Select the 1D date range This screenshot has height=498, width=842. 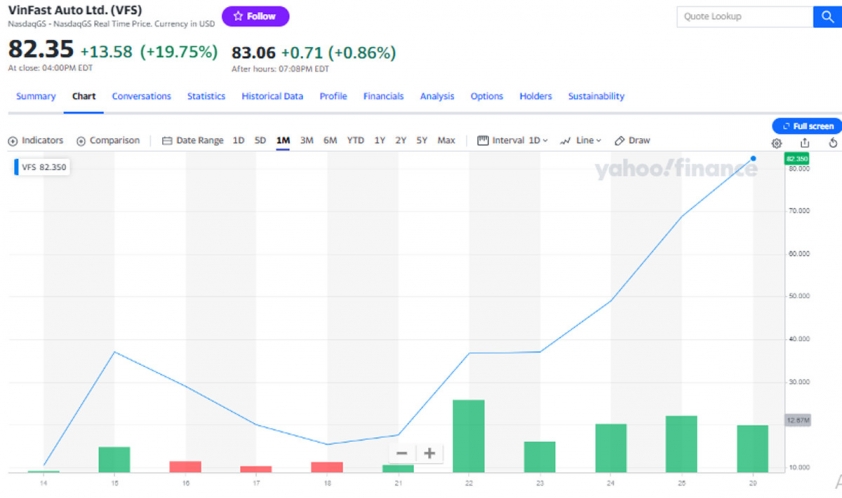238,140
